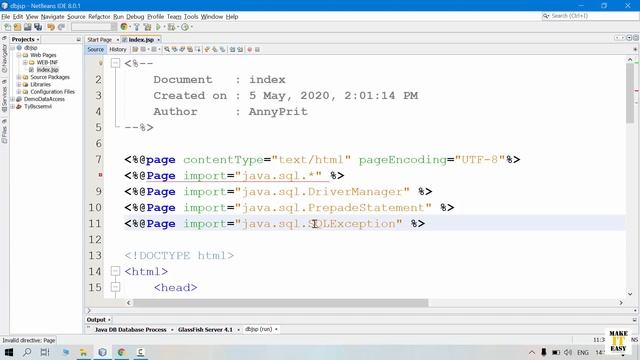
Task: Click the Find Selection magnifier icon in editor toolbar
Action: point(167,49)
